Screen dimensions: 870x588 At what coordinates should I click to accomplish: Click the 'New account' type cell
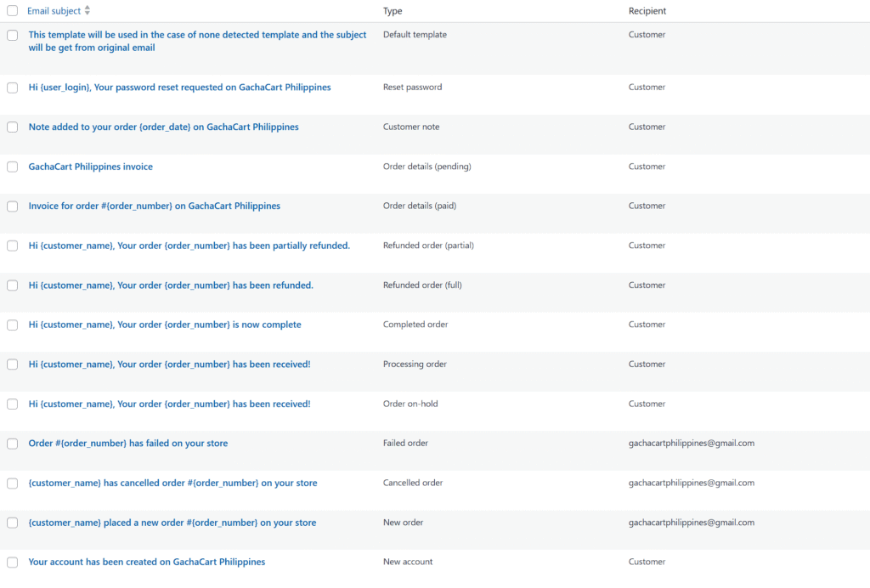click(407, 562)
